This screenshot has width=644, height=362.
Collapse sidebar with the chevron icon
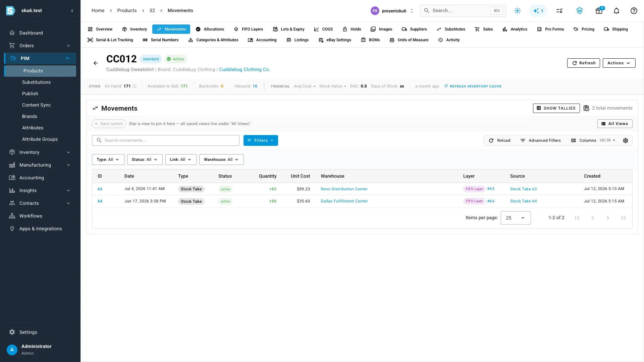pos(72,11)
